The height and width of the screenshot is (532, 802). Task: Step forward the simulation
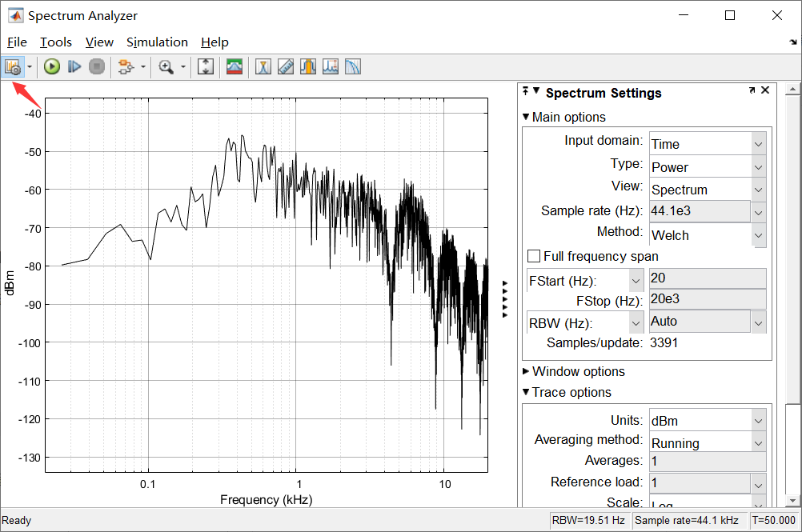point(74,66)
